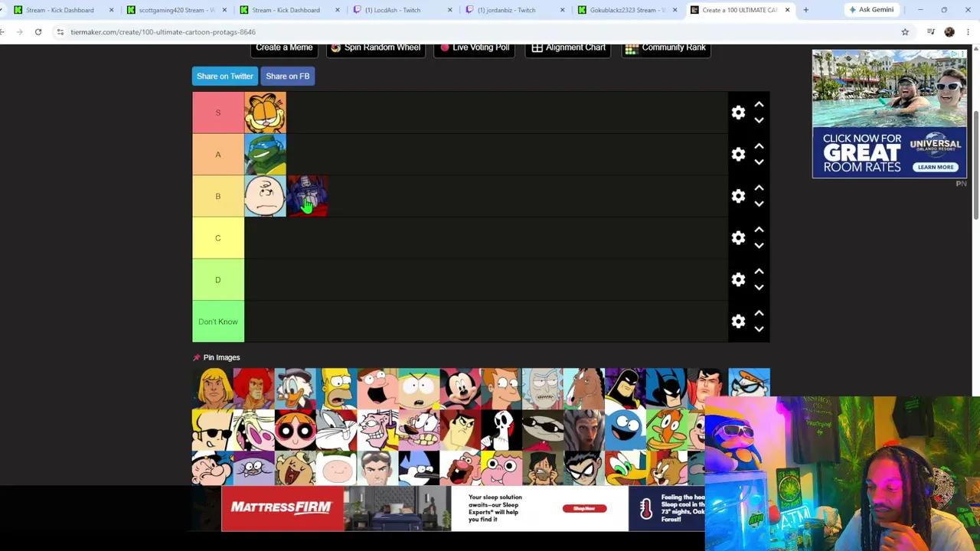Select the Finn the Human image

tap(337, 468)
